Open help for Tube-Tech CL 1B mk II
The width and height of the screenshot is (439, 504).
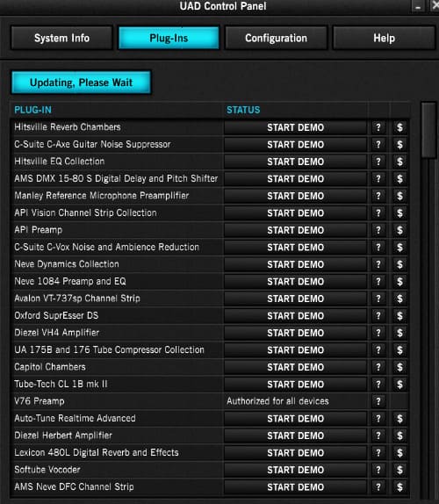pos(378,385)
